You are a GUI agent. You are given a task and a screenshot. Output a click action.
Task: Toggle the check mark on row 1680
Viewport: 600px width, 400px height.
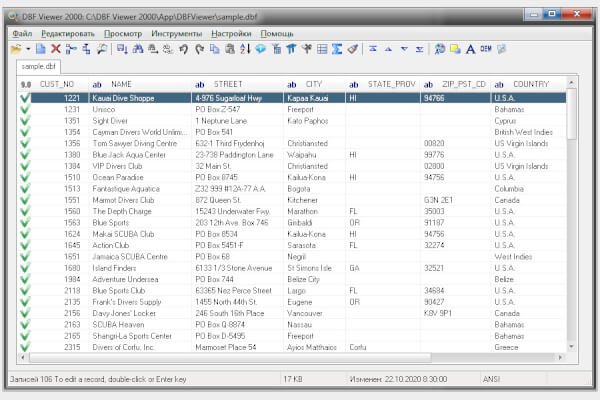(25, 268)
